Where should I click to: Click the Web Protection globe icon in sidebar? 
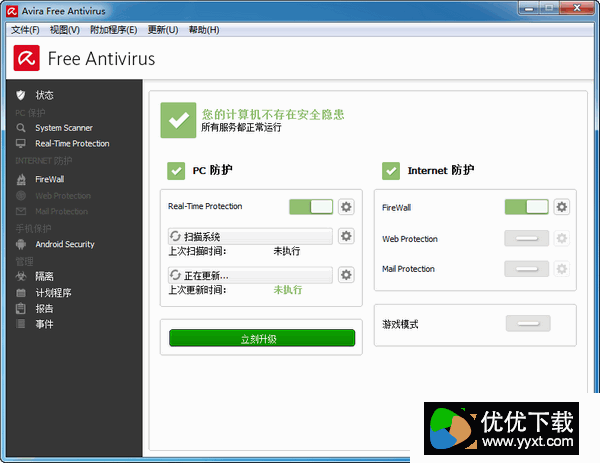pos(21,196)
